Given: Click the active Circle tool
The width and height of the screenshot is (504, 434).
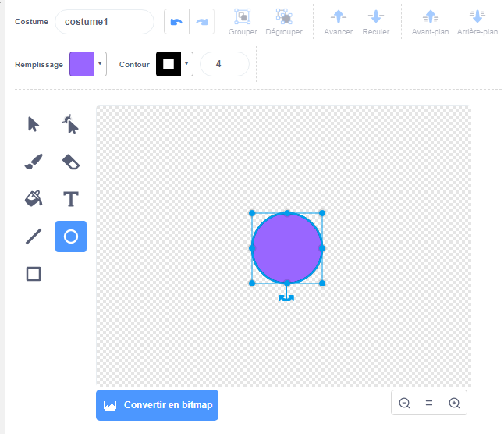Looking at the screenshot, I should click(71, 237).
